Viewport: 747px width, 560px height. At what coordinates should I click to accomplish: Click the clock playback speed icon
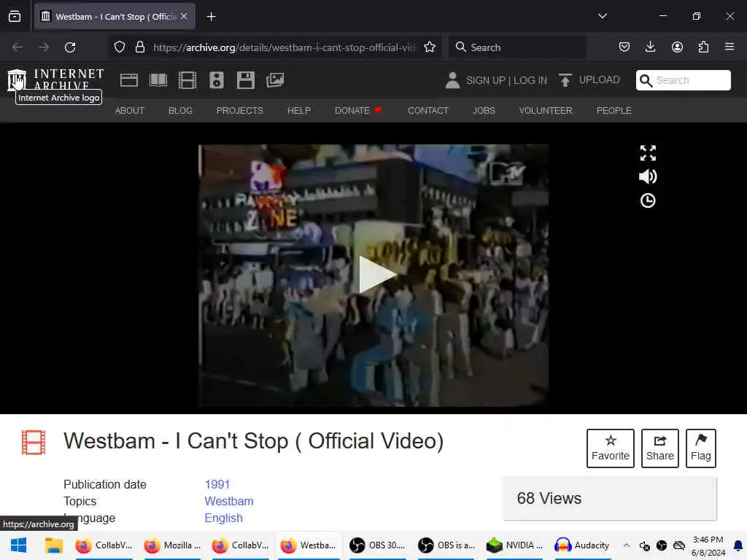pyautogui.click(x=648, y=201)
